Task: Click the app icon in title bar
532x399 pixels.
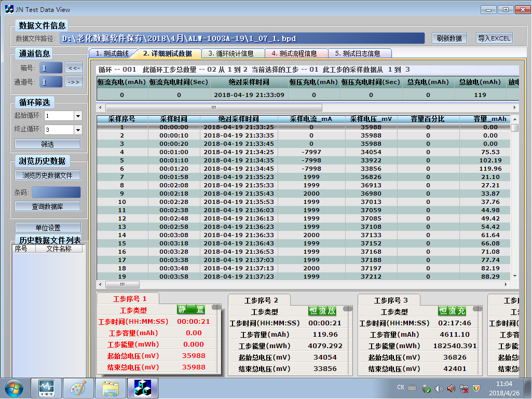Action: tap(9, 9)
